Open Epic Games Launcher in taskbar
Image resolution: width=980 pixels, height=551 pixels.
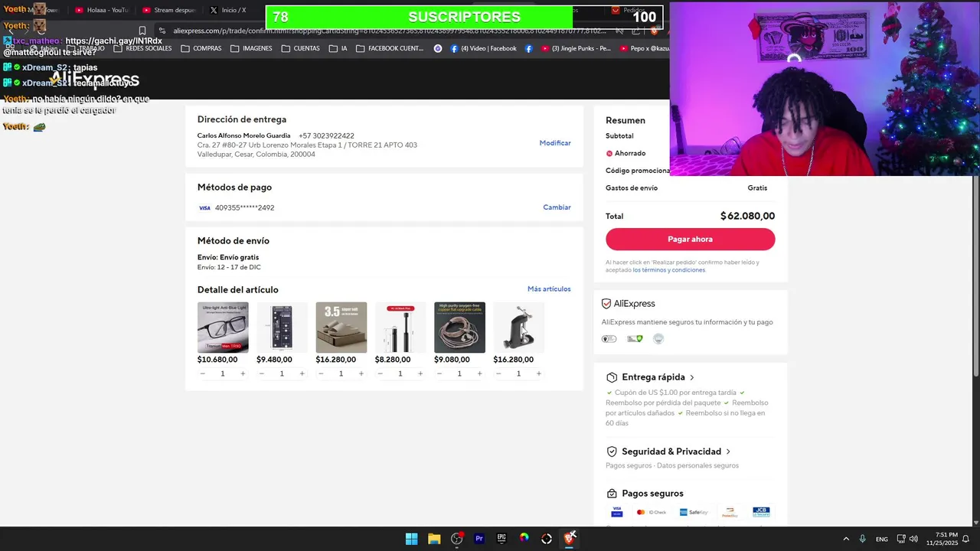pos(501,539)
